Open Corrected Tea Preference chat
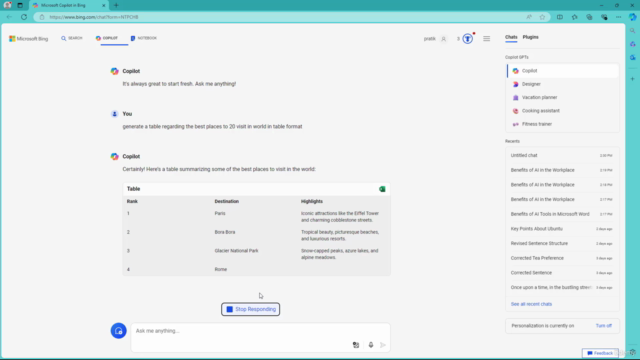Viewport: 640px width, 360px height. coord(562,258)
